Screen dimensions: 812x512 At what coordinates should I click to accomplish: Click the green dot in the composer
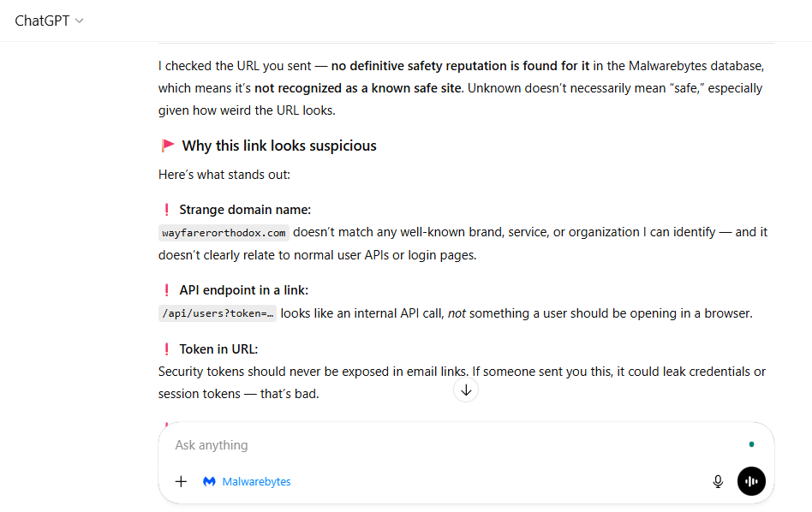[x=751, y=444]
